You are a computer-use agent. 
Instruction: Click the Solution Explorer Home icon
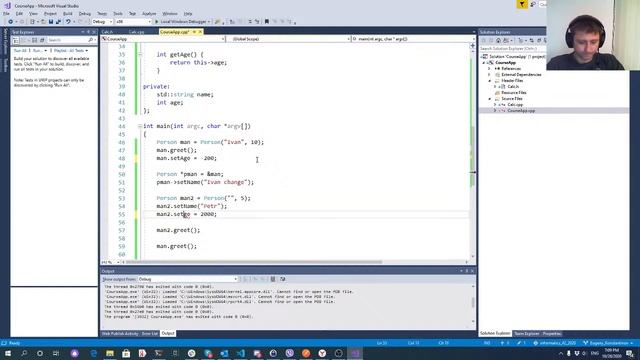coord(498,40)
